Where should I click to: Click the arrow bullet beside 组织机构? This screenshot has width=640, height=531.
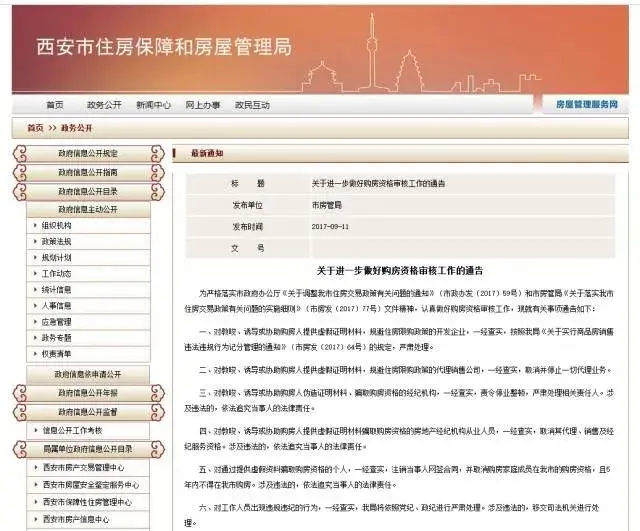[x=35, y=225]
